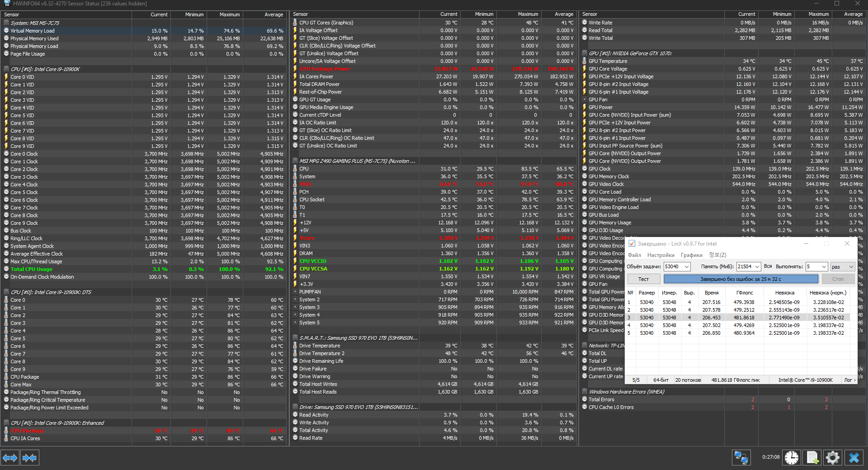Click the lightning icon beside Core 0 VID
Image resolution: width=868 pixels, height=470 pixels.
[x=6, y=77]
